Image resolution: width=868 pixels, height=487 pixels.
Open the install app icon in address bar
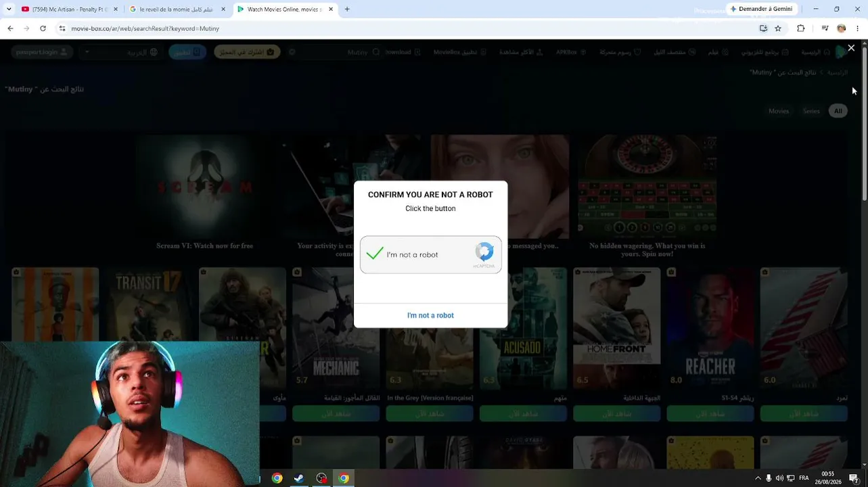click(763, 28)
